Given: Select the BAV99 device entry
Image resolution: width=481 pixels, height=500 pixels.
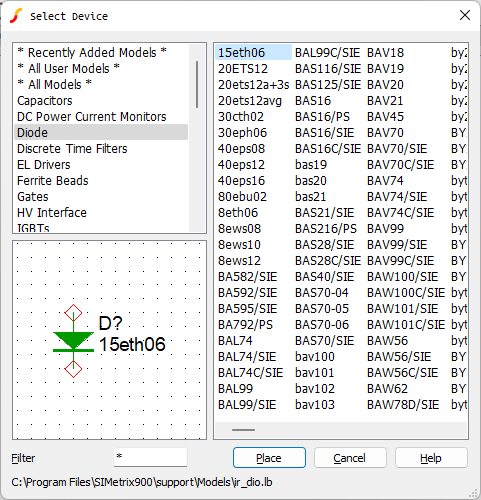Looking at the screenshot, I should pos(385,229).
